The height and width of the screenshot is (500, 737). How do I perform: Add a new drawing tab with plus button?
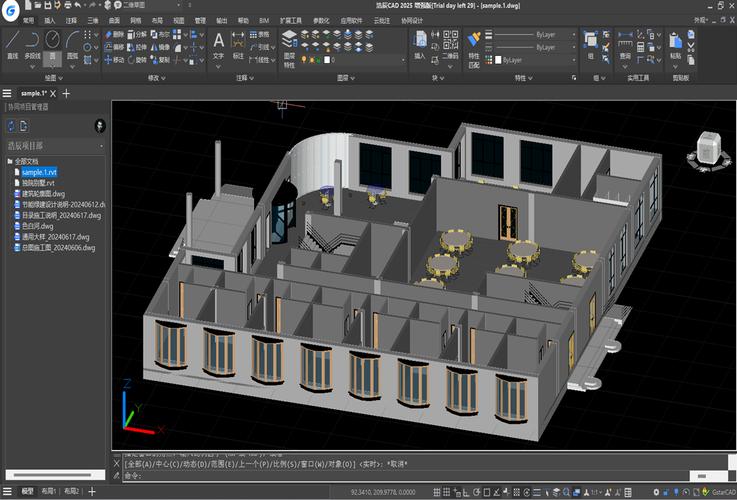[x=67, y=93]
